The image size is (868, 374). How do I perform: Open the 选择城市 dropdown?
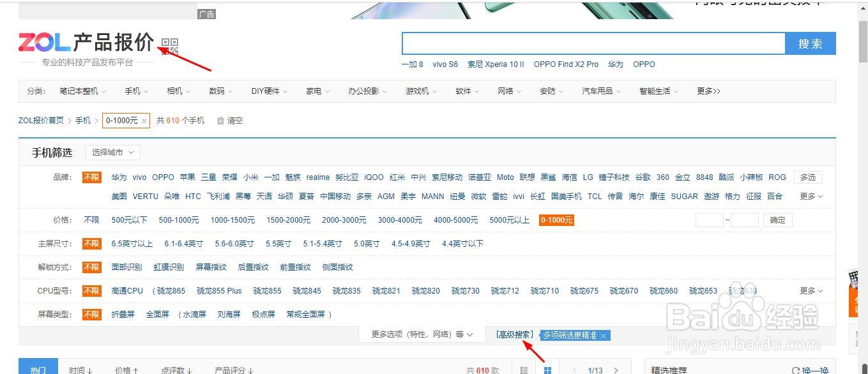click(x=112, y=153)
